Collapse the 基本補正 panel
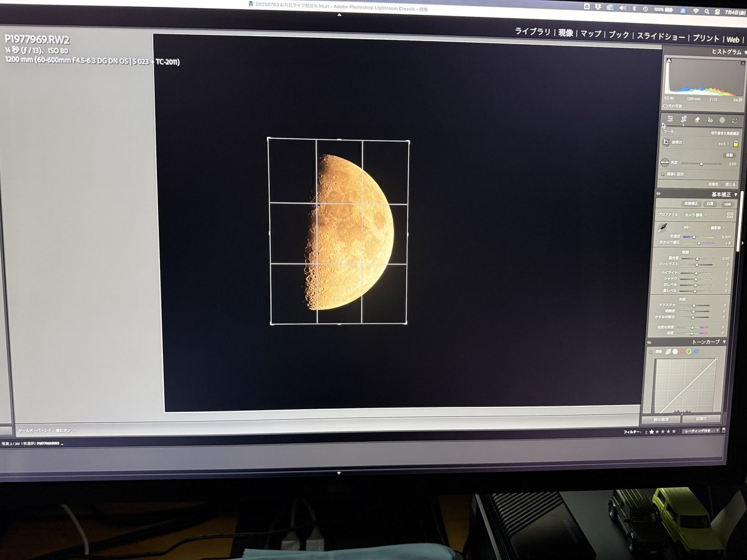The image size is (747, 560). (735, 195)
